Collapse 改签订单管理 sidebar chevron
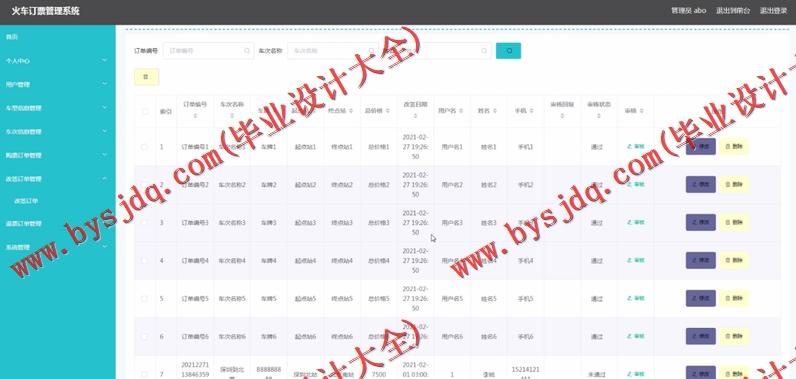This screenshot has width=796, height=379. click(x=105, y=179)
